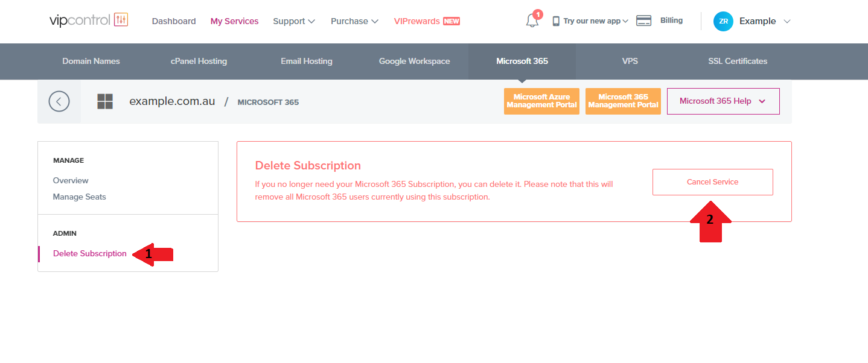Go back using the circular arrow
868x363 pixels.
tap(59, 101)
